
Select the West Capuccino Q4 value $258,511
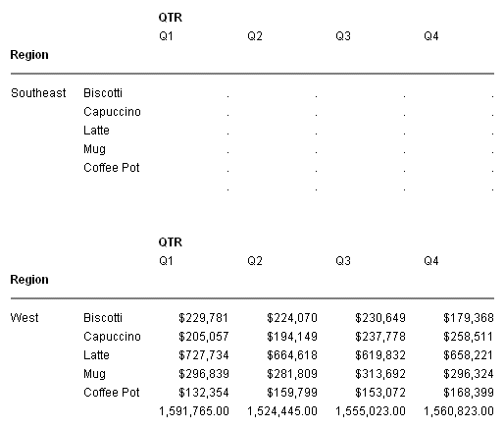point(469,337)
